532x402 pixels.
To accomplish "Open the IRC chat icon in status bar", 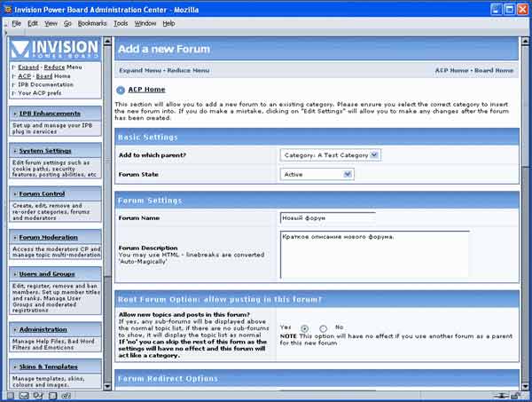I will coord(66,396).
